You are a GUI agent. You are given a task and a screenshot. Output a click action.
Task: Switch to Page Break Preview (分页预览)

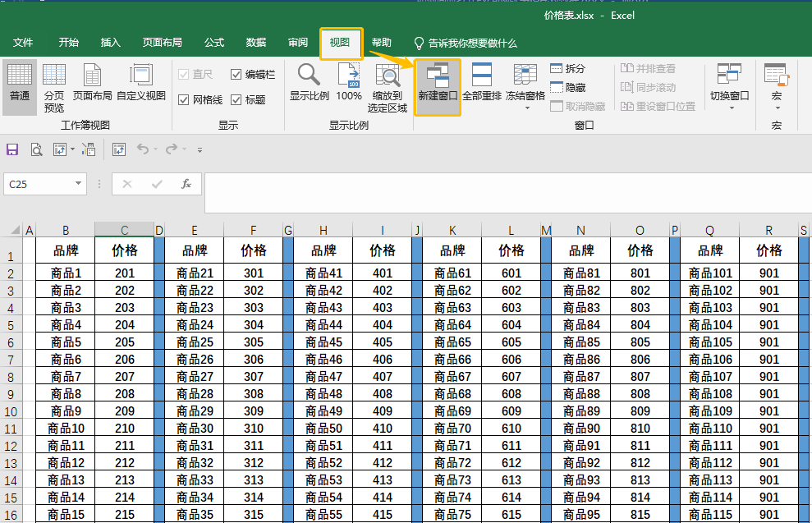click(54, 87)
